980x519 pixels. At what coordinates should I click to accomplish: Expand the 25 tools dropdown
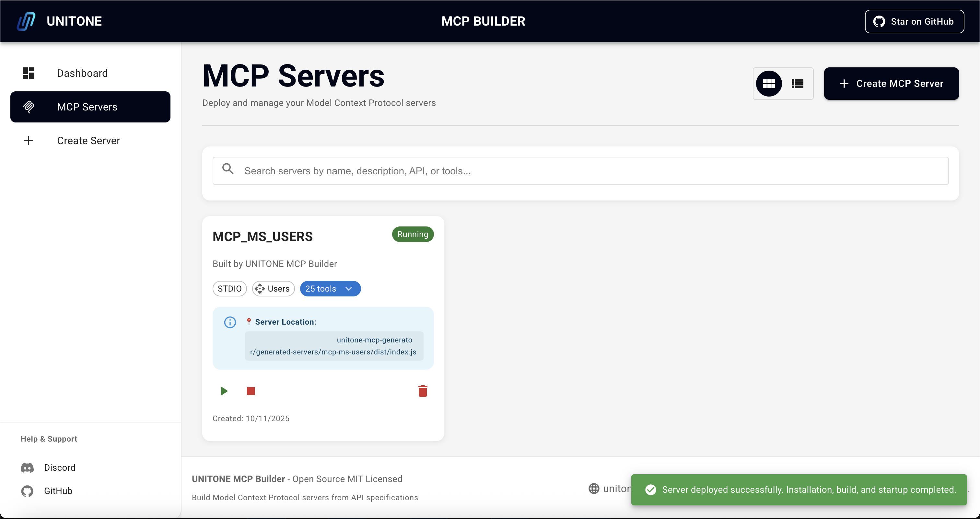tap(330, 289)
